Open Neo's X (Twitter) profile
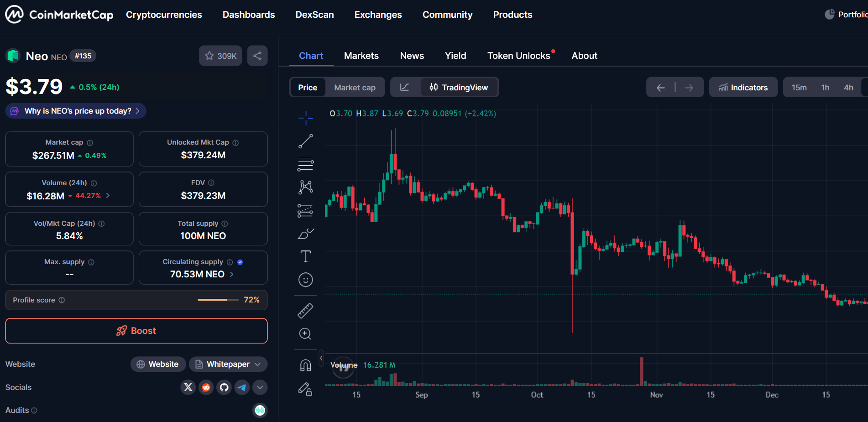This screenshot has width=868, height=422. (x=188, y=387)
